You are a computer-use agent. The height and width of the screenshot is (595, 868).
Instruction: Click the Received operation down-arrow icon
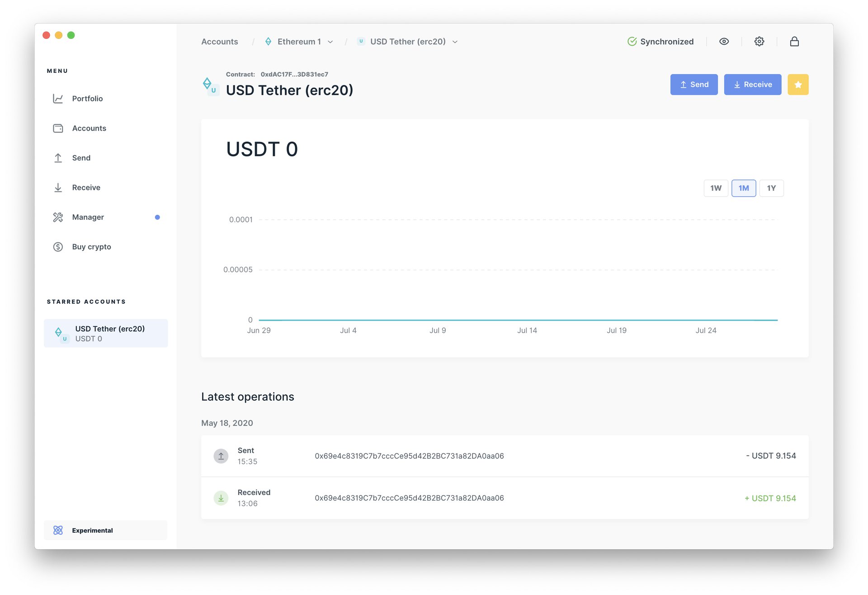point(221,498)
